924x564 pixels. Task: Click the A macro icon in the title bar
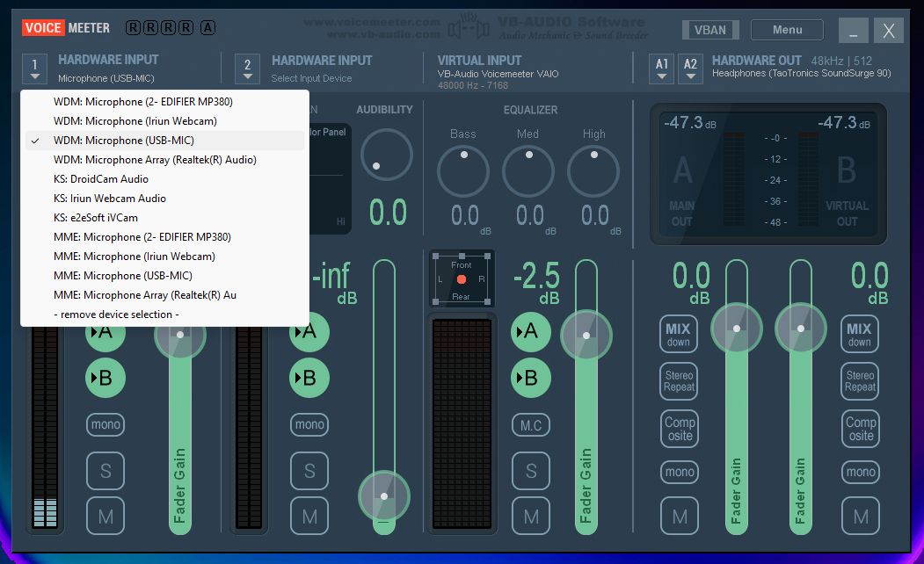pos(208,27)
